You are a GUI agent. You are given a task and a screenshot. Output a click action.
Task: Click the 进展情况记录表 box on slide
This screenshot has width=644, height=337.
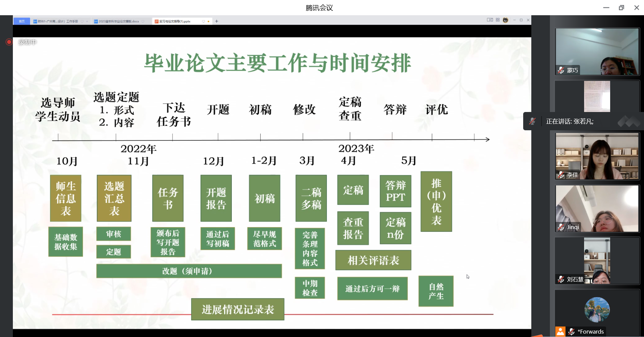pos(238,309)
